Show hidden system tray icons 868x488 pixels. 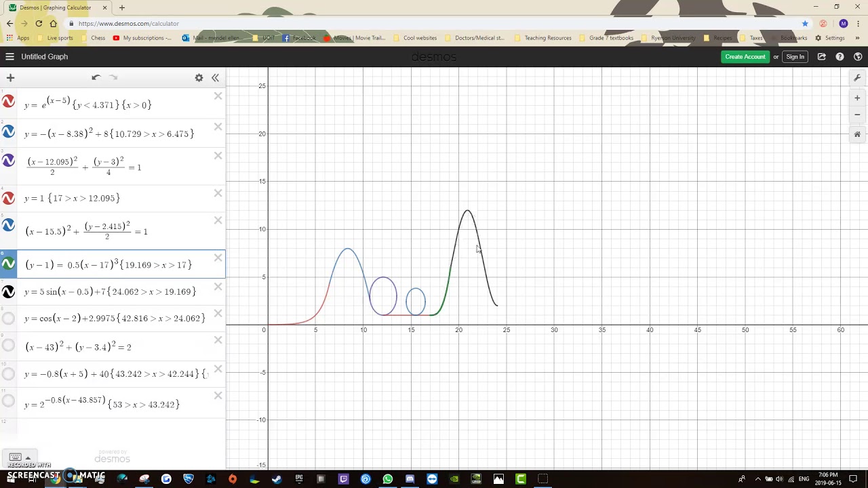point(757,479)
